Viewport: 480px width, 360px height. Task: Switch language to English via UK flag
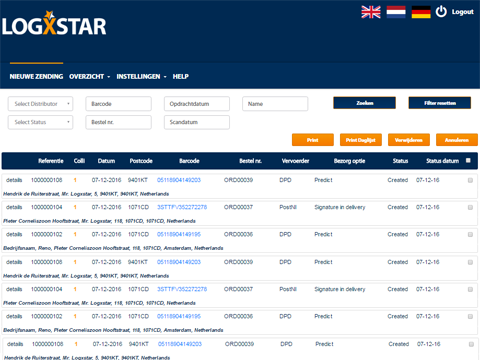tap(371, 12)
